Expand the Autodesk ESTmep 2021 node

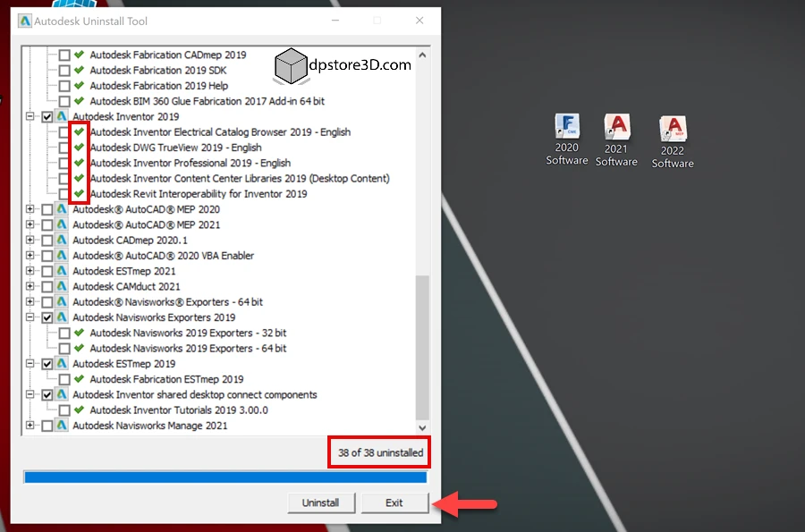coord(30,271)
